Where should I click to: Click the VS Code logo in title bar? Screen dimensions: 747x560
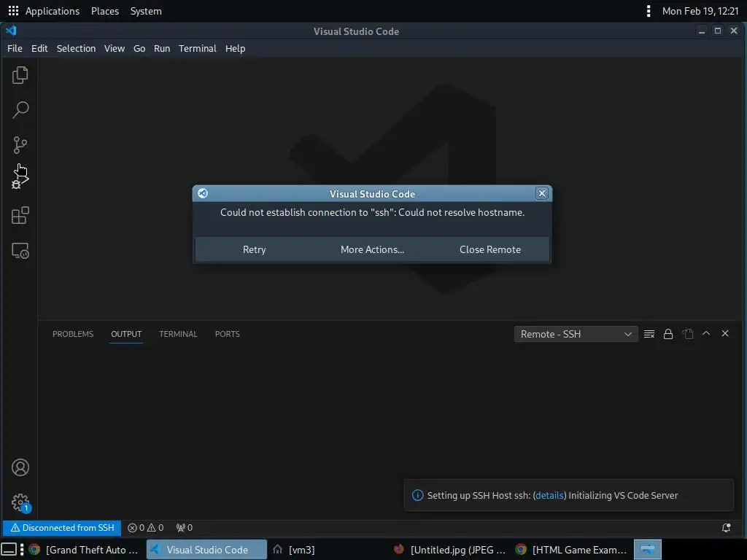pos(11,31)
